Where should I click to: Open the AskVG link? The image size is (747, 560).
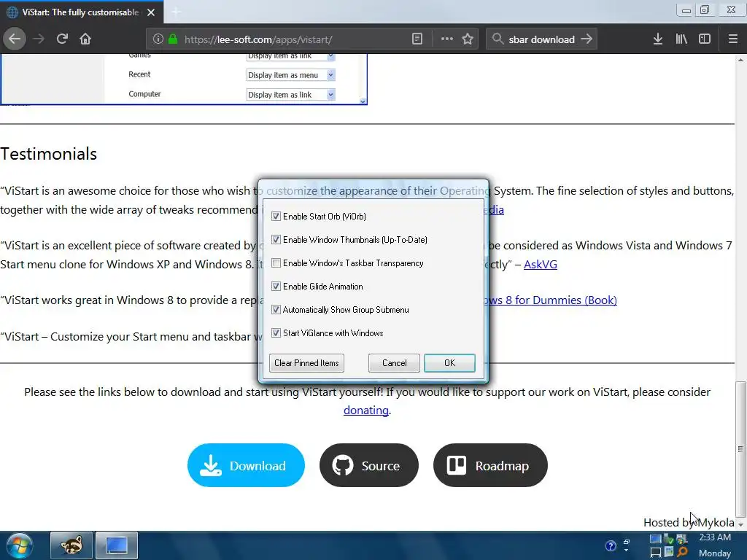tap(541, 264)
